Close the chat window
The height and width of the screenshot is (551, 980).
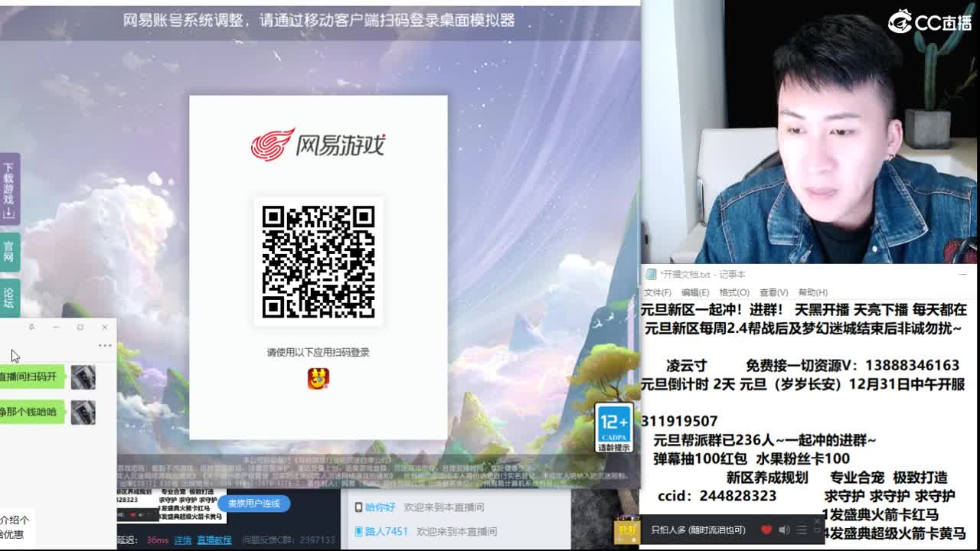(105, 327)
